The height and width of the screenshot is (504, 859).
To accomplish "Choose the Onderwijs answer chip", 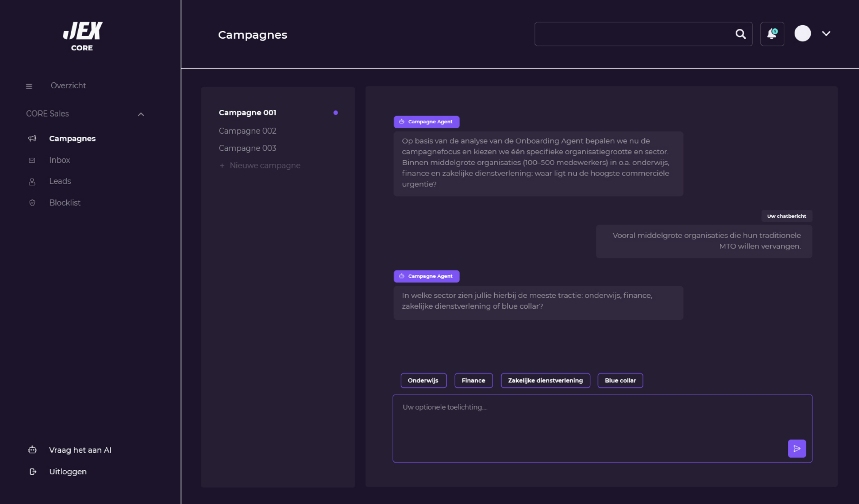I will [423, 380].
